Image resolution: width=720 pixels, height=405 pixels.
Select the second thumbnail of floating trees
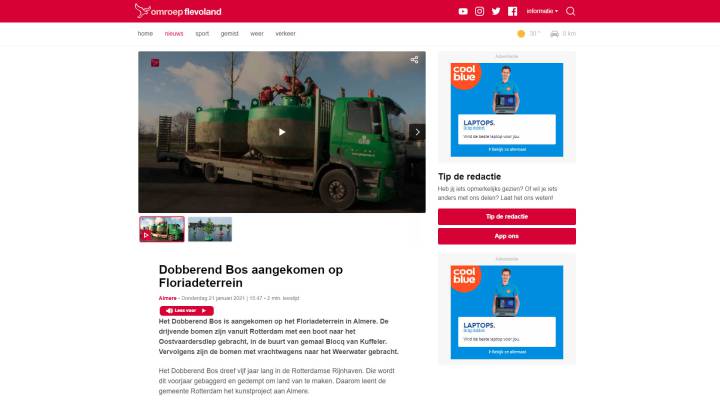coord(210,229)
